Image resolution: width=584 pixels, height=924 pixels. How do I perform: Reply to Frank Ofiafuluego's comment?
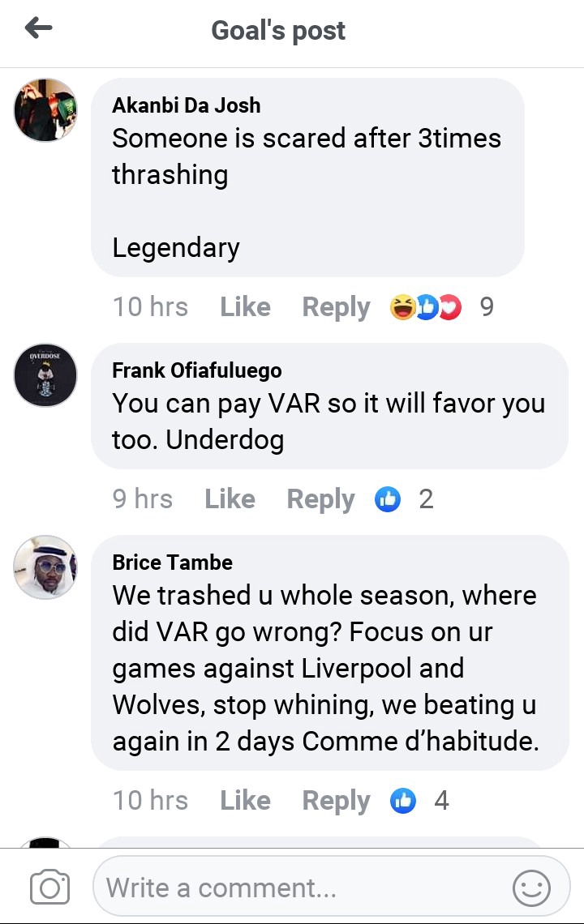coord(321,500)
